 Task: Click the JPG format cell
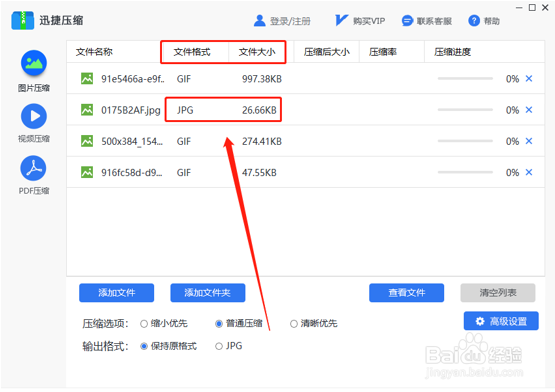pos(185,110)
